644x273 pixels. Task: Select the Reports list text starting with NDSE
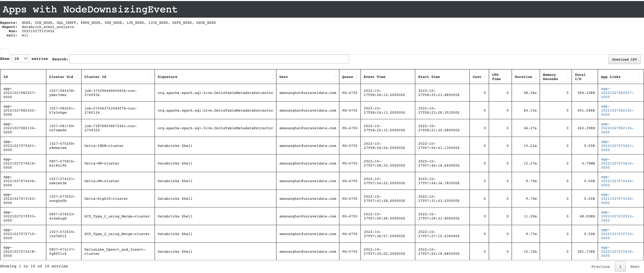click(119, 23)
